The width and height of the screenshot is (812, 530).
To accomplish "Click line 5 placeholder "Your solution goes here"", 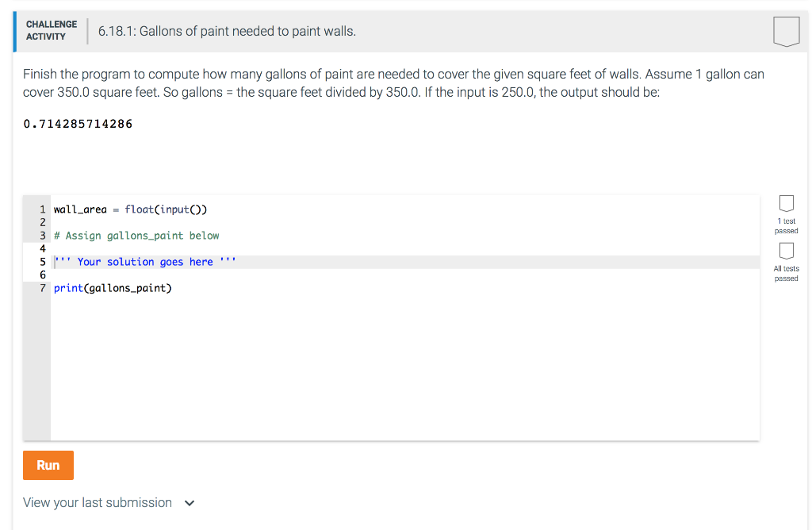I will coord(144,261).
